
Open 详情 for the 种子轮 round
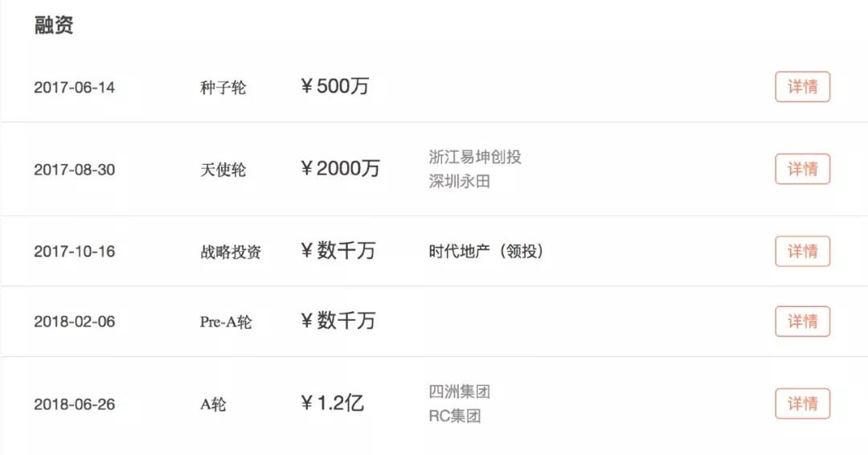pyautogui.click(x=802, y=87)
